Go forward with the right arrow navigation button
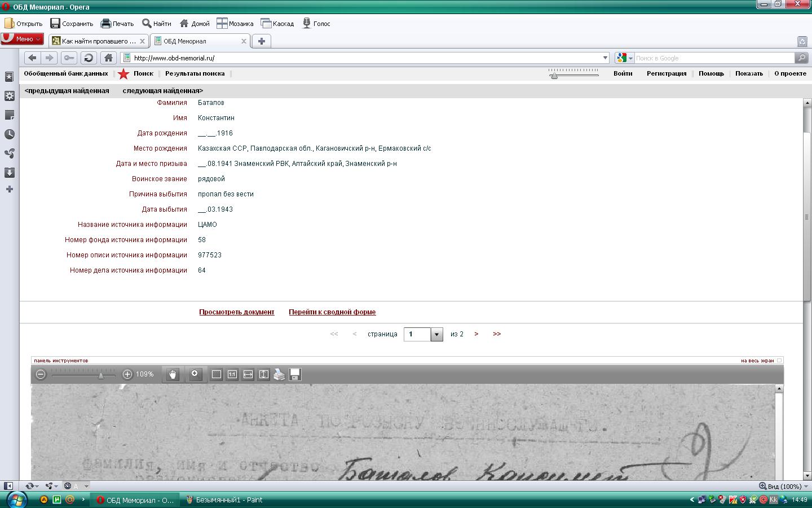The image size is (812, 508). [x=49, y=58]
